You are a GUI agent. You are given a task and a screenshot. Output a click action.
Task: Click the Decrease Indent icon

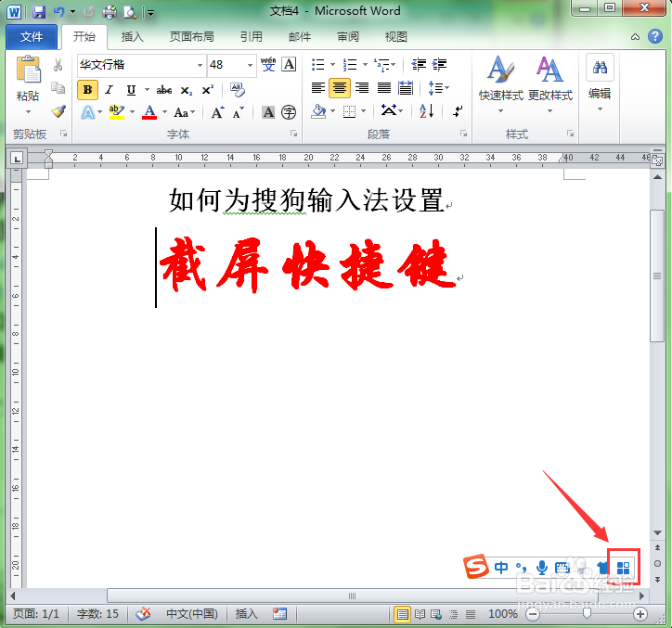pyautogui.click(x=419, y=65)
